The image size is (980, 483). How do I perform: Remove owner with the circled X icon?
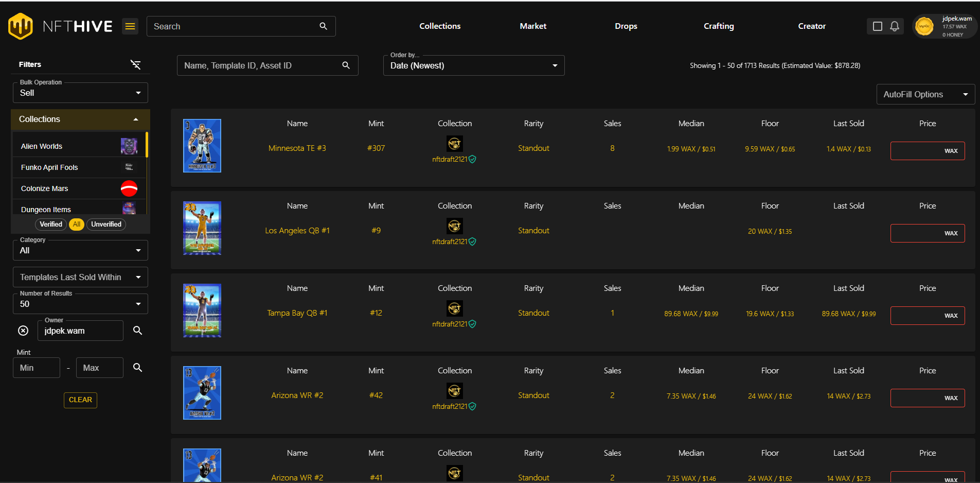pos(23,331)
